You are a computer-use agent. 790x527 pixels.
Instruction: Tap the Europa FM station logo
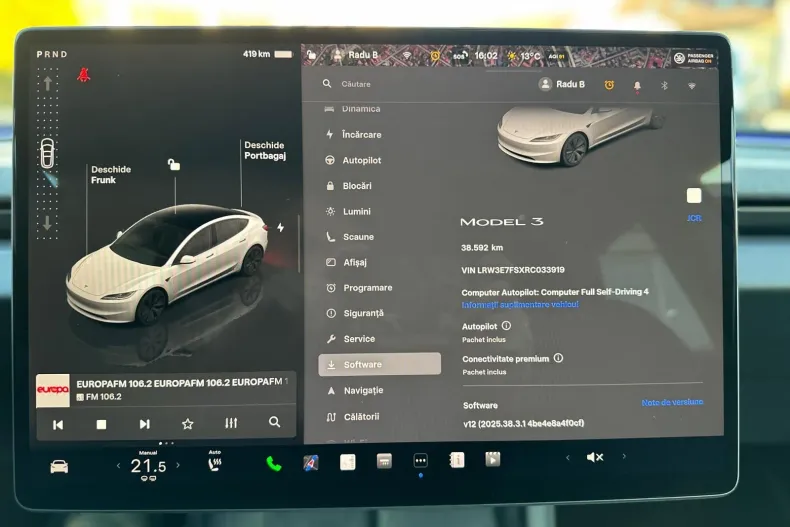pos(53,390)
